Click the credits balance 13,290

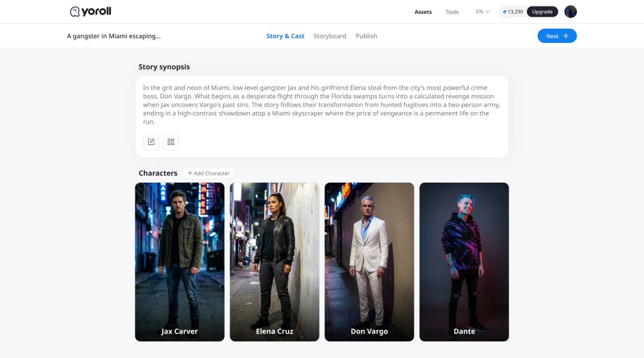pos(513,11)
